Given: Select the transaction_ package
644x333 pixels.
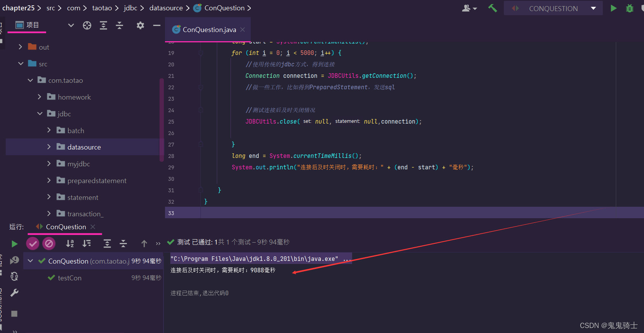Looking at the screenshot, I should [85, 214].
